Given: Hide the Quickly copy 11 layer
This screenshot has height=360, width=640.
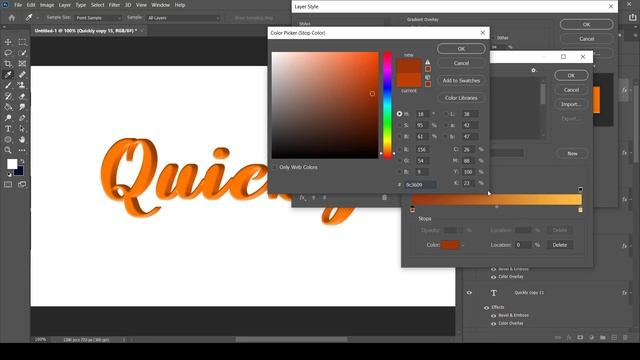Looking at the screenshot, I should (x=469, y=293).
